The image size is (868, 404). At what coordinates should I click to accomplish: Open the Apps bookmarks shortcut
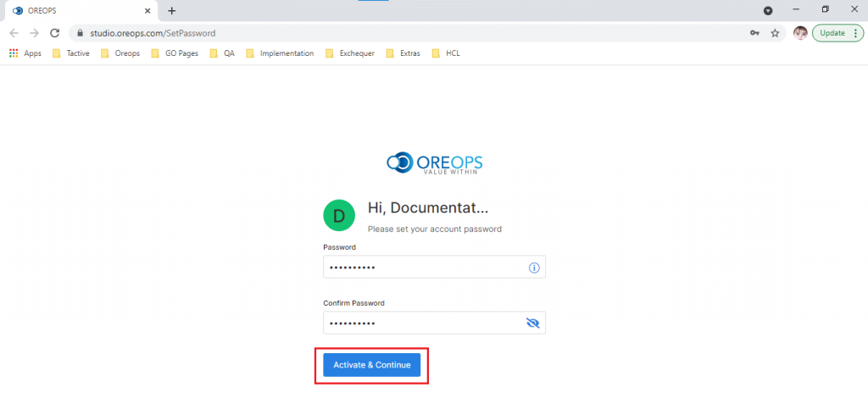(x=25, y=53)
